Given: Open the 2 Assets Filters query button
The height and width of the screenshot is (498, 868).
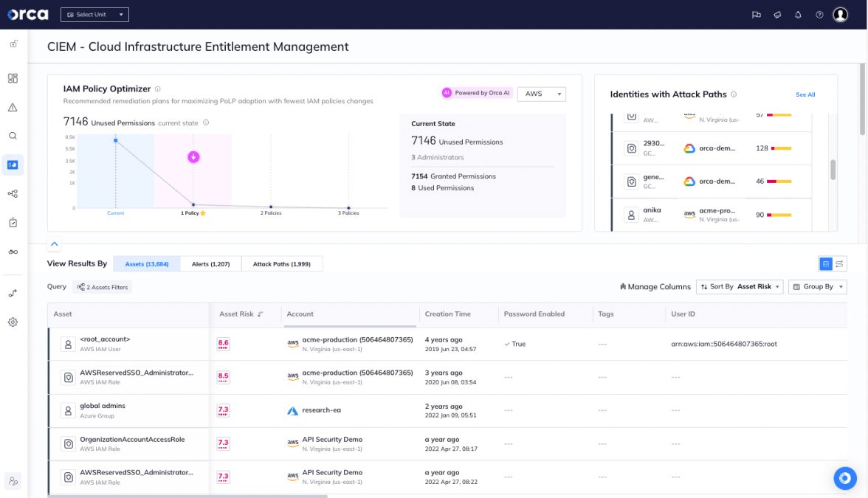Looking at the screenshot, I should click(103, 287).
